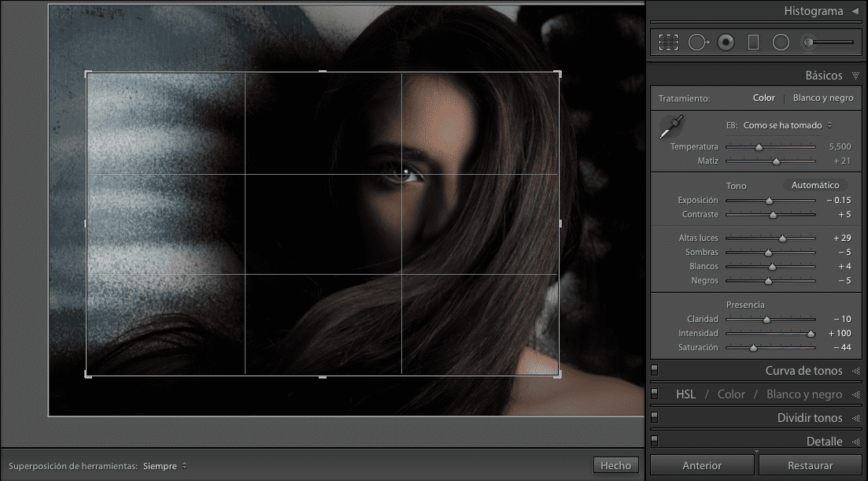Toggle the Curva de tonos panel switch
Image resolution: width=868 pixels, height=481 pixels.
(654, 371)
